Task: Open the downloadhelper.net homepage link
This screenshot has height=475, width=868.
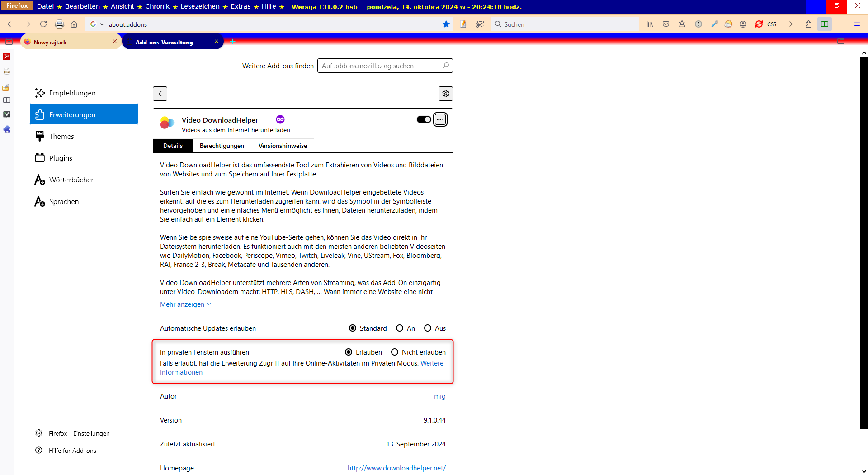Action: pos(396,468)
